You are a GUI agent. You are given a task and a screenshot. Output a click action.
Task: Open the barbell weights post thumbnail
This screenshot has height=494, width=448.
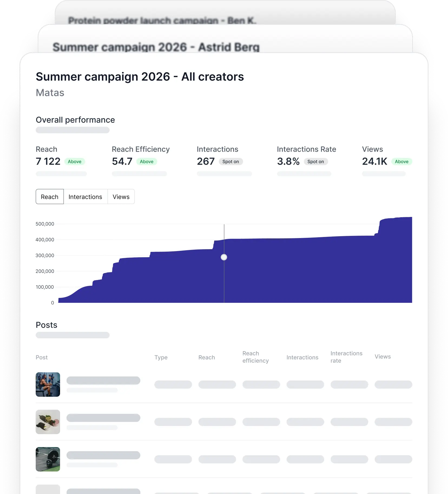tap(48, 459)
